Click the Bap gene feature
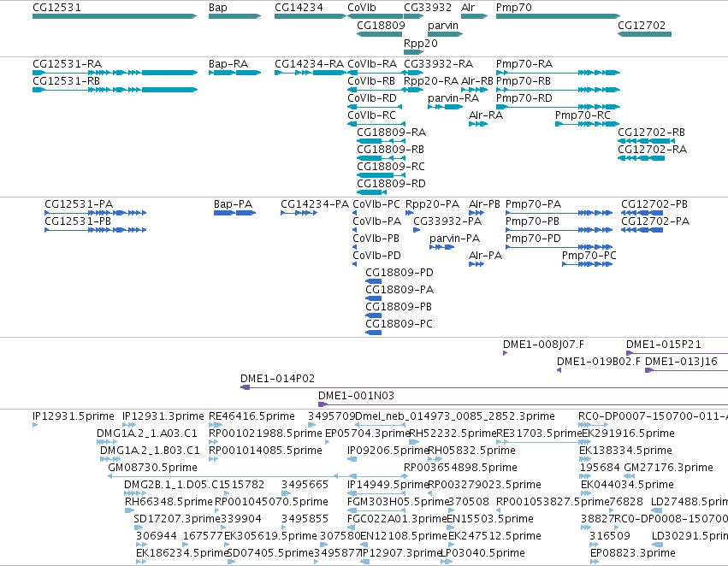The height and width of the screenshot is (566, 728). (x=235, y=16)
